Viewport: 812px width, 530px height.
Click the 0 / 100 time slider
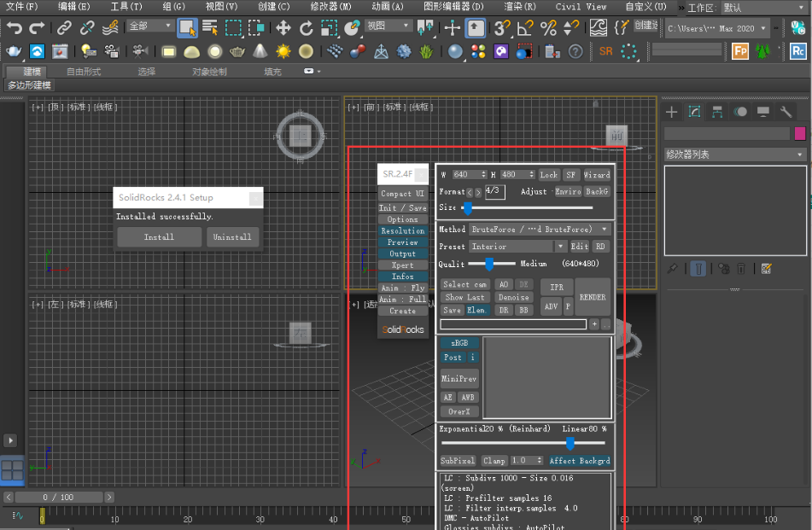tap(59, 498)
